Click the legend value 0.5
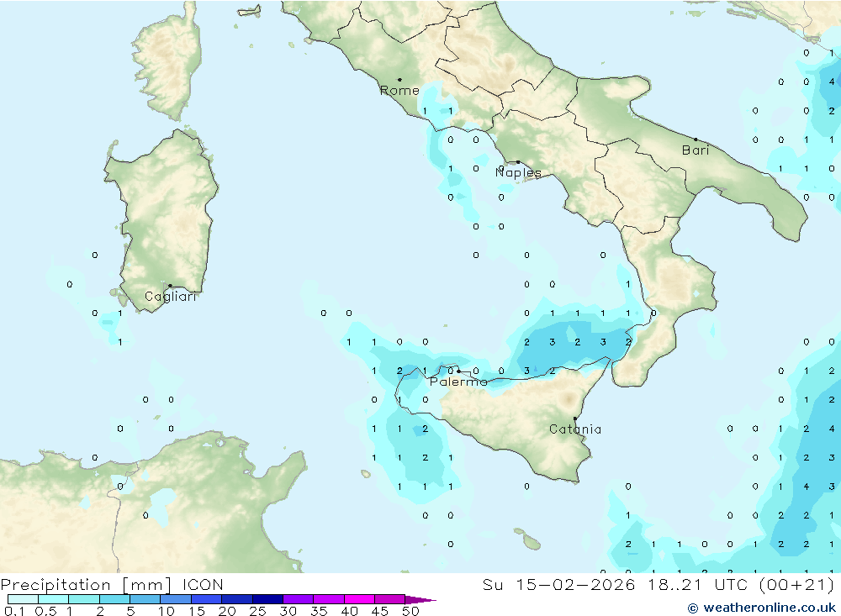 point(45,611)
